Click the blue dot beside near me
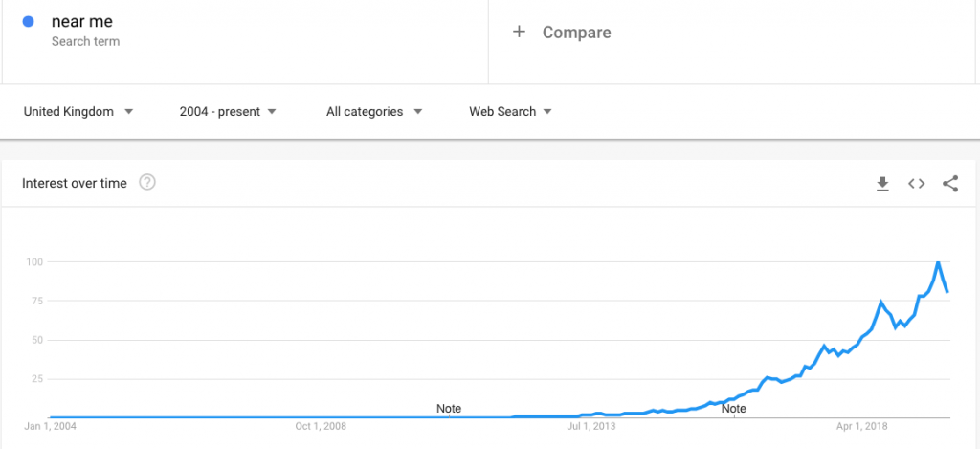980x449 pixels. [29, 21]
